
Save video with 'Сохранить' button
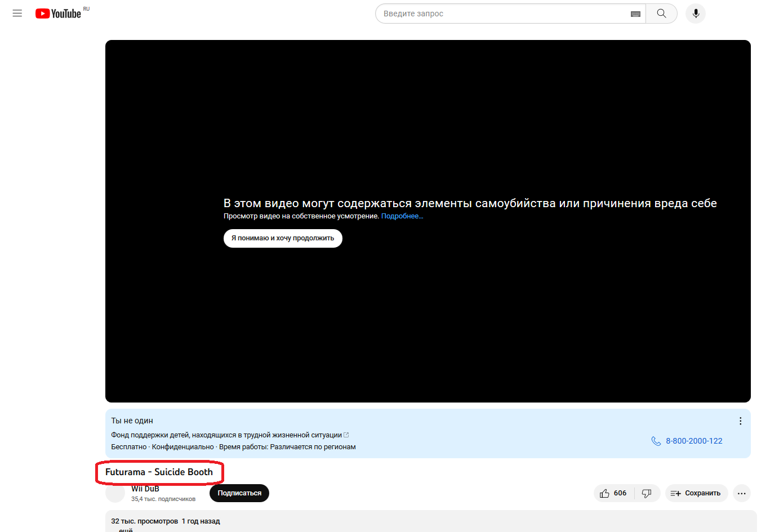[696, 493]
